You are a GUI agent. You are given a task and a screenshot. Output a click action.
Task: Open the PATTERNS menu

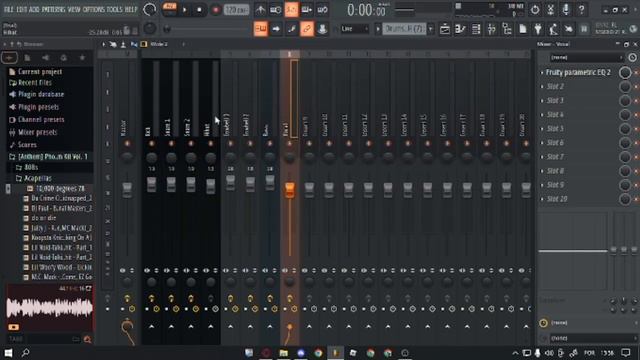pos(53,9)
